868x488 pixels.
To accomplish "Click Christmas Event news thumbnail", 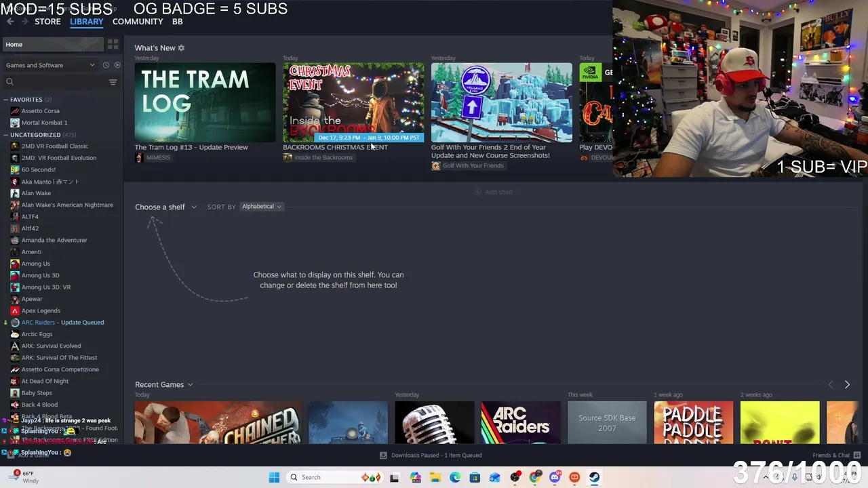I will coord(353,102).
